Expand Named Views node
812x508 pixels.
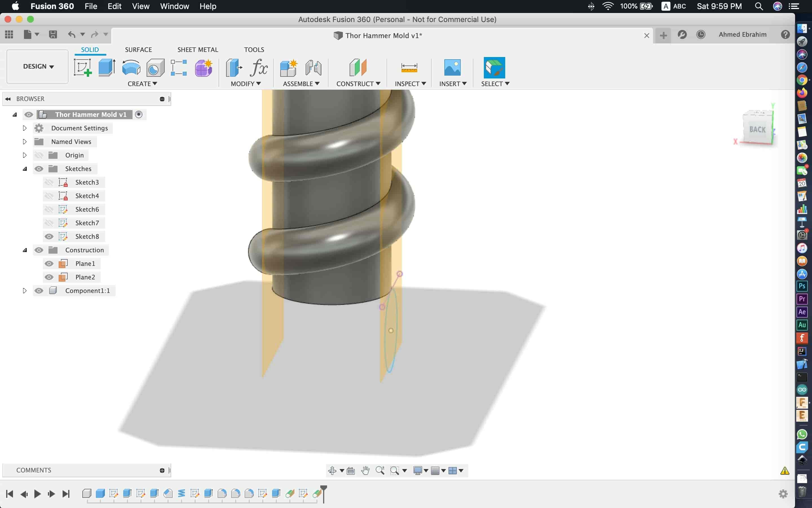[x=25, y=142]
